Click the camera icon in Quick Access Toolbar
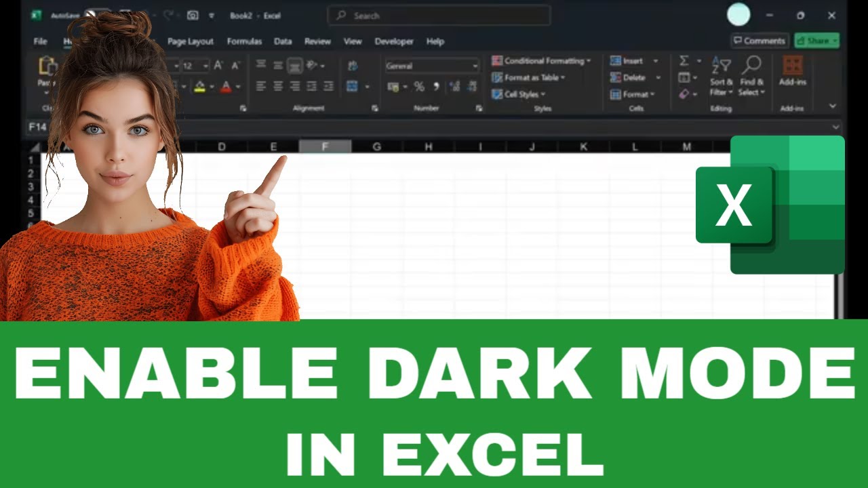Screen dimensions: 868x488 193,15
